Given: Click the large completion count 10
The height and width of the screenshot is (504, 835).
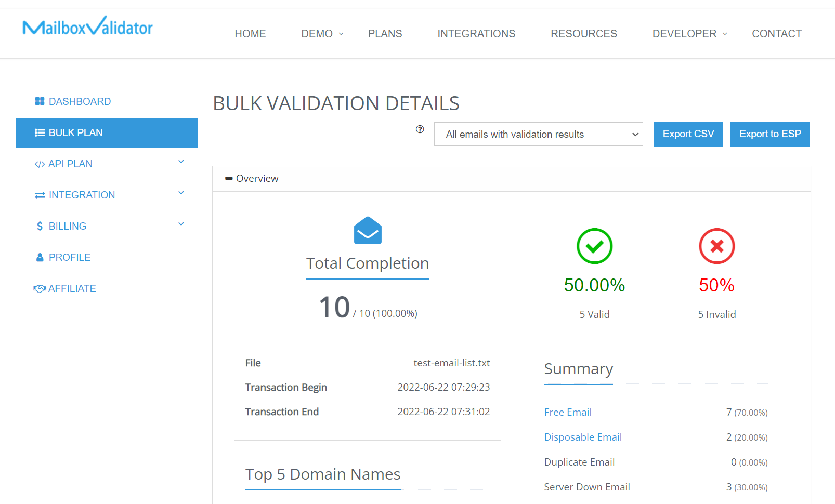Looking at the screenshot, I should [x=334, y=307].
